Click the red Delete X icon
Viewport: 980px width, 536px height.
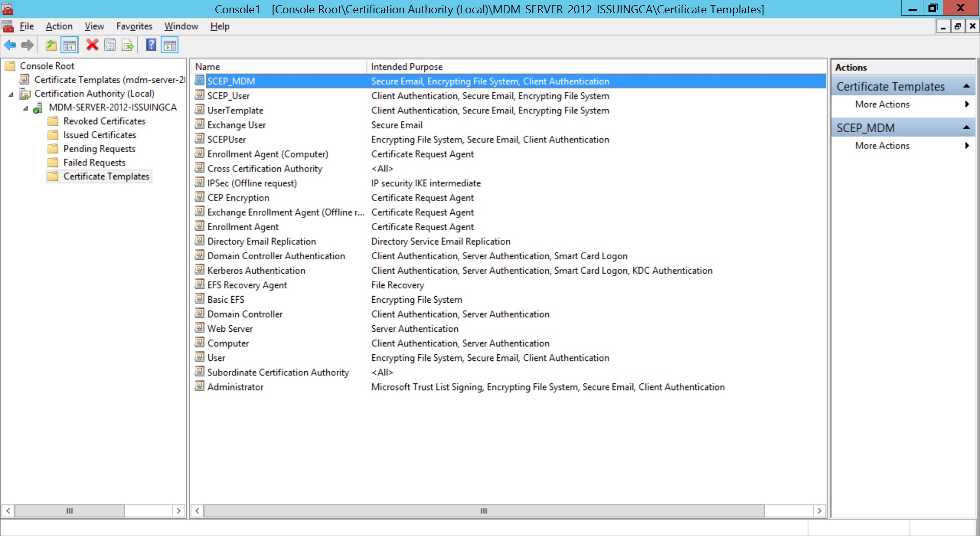coord(92,45)
